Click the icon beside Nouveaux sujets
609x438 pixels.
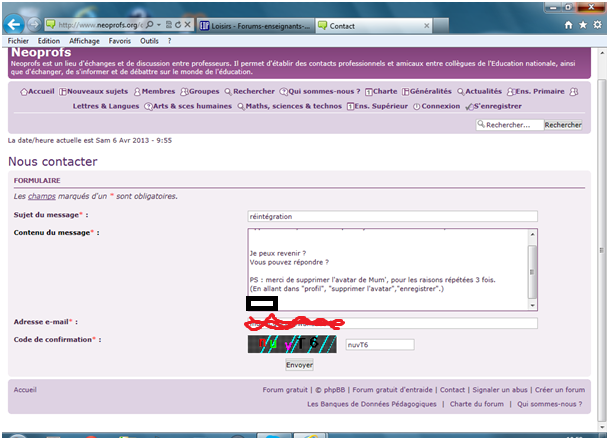pos(63,92)
